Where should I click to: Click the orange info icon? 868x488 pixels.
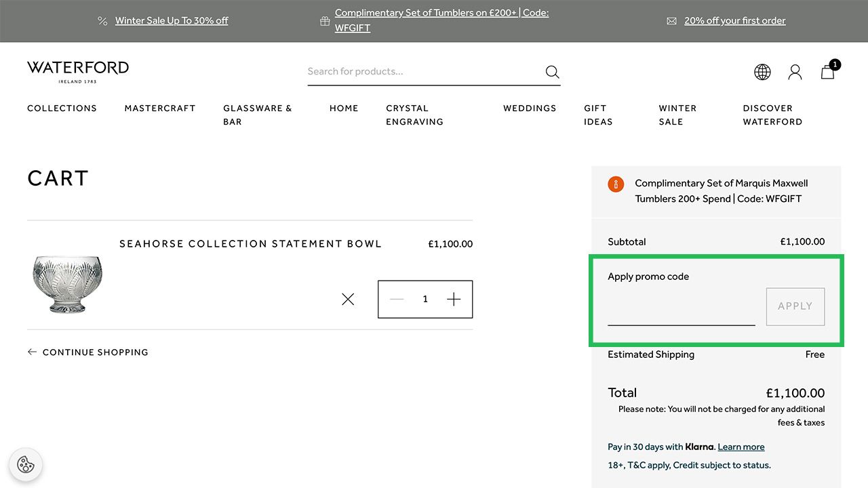[x=616, y=184]
